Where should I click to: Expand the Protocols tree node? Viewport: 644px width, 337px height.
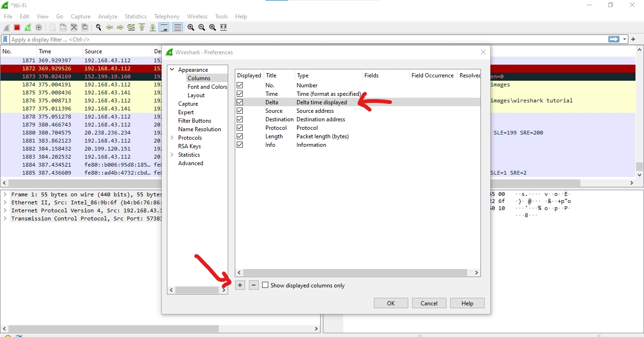(172, 138)
